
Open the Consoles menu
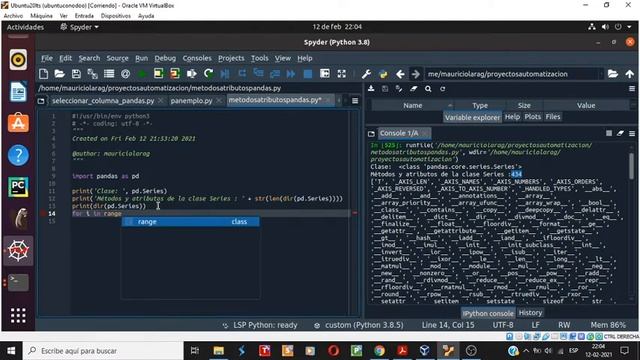click(x=197, y=58)
